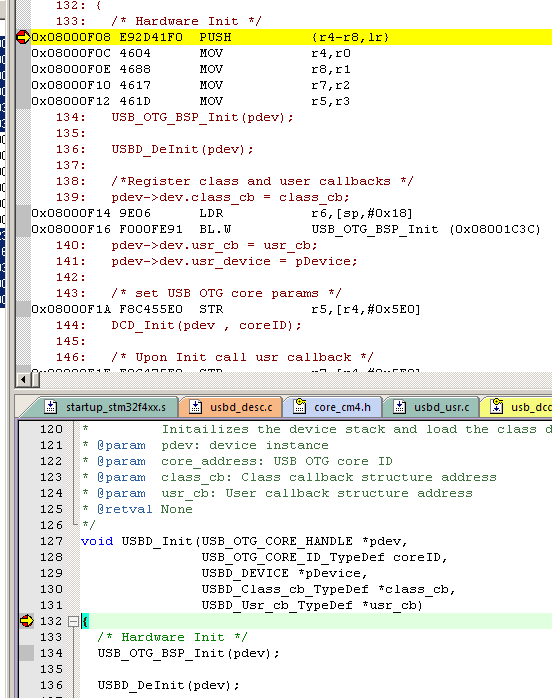
Task: Open the core_cm4.h tab
Action: pyautogui.click(x=333, y=407)
